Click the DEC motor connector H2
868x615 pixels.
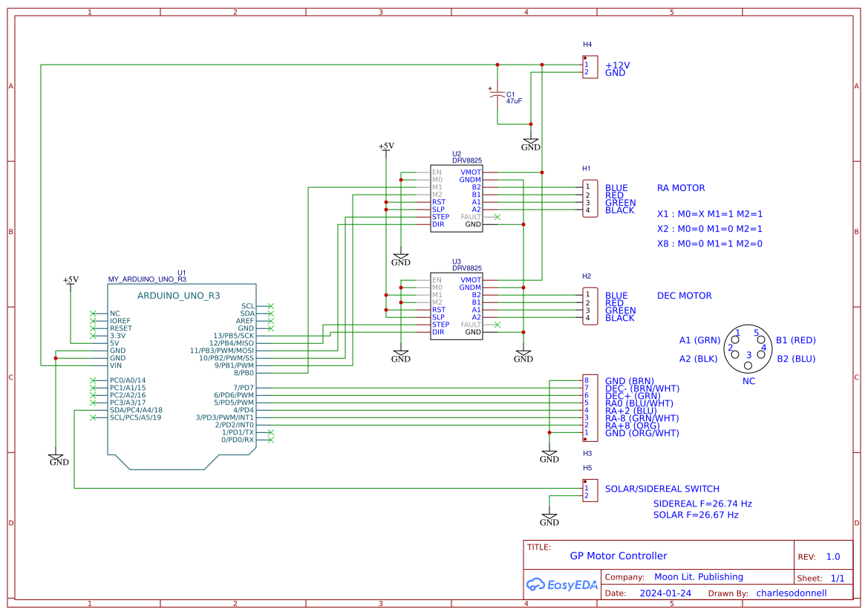[x=590, y=305]
